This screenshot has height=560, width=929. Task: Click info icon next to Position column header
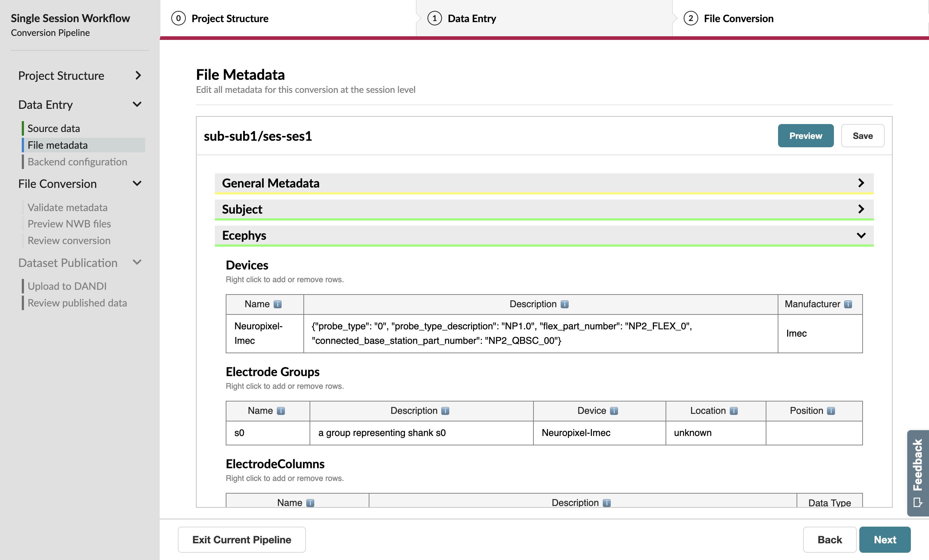831,411
